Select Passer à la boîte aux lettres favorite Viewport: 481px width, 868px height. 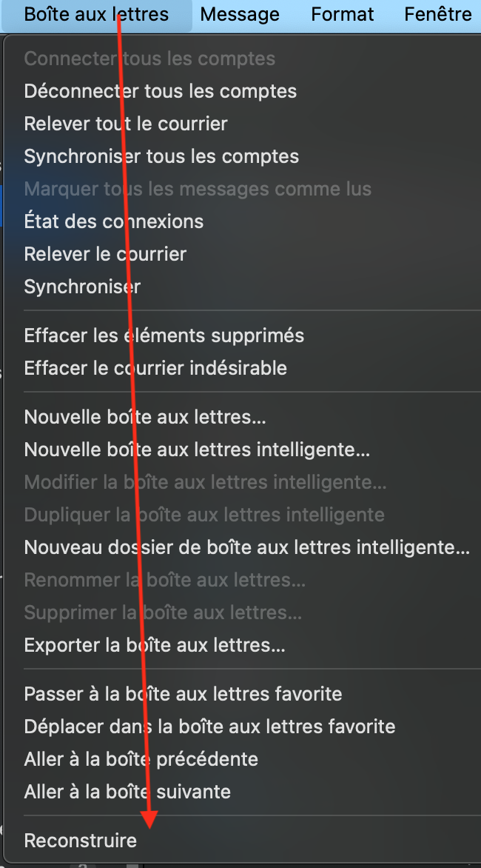click(184, 694)
